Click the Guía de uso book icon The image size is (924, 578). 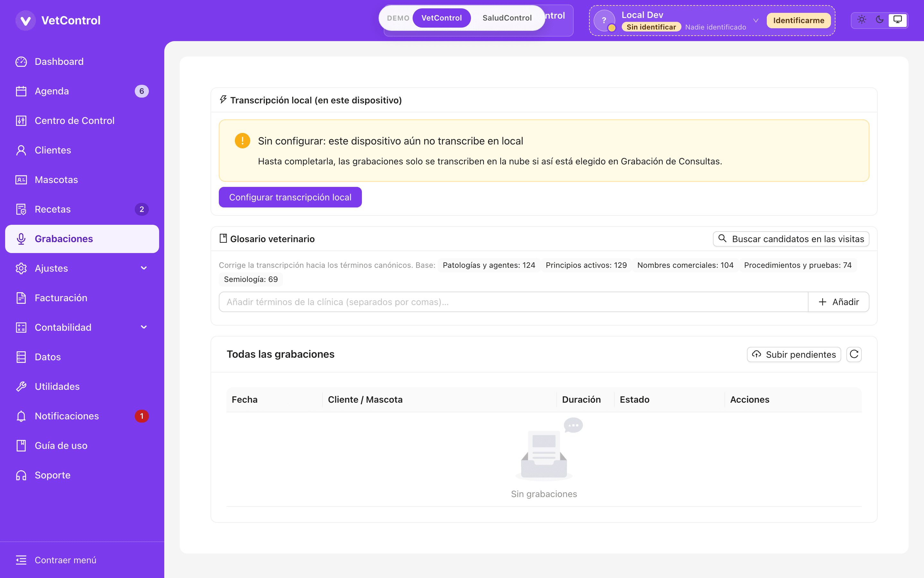[x=21, y=446]
